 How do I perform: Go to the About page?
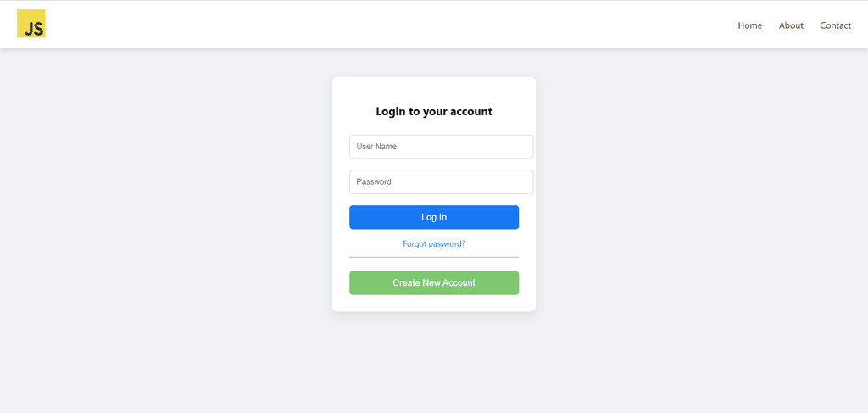pyautogui.click(x=791, y=25)
